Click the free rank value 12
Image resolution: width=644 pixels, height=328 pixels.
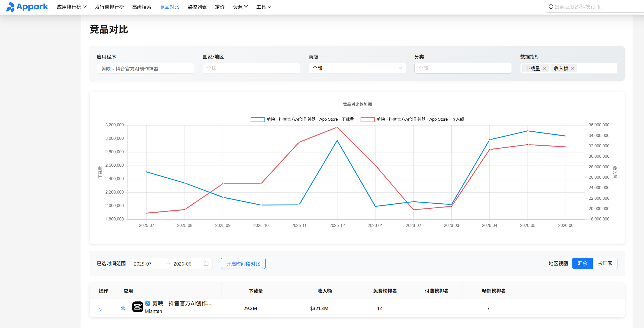tap(379, 308)
